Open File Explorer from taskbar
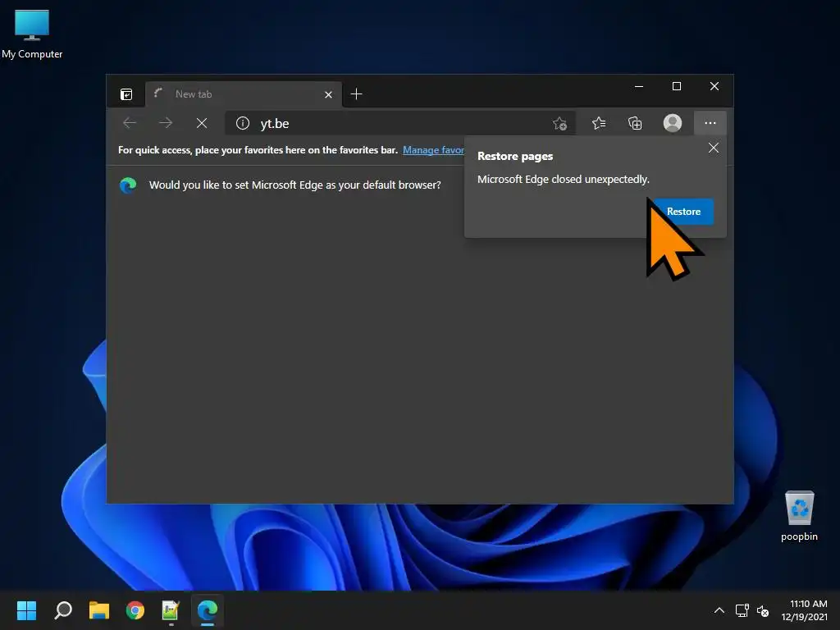 point(99,610)
